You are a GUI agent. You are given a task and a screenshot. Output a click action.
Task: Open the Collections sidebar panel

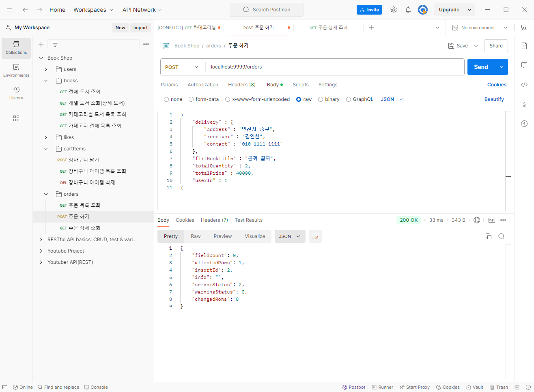[x=16, y=48]
